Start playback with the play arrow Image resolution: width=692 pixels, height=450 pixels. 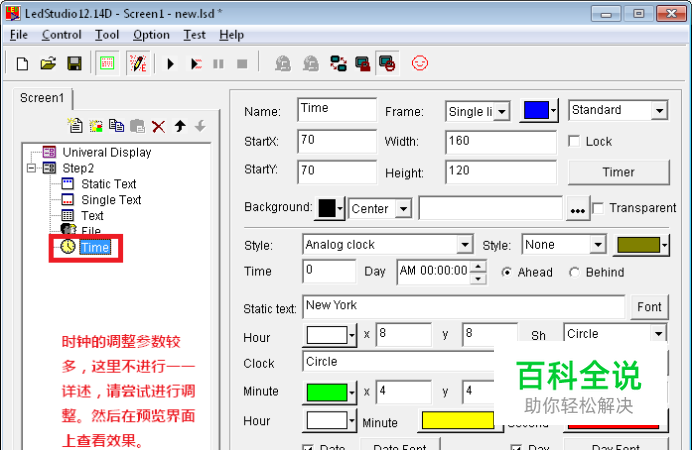click(x=170, y=64)
